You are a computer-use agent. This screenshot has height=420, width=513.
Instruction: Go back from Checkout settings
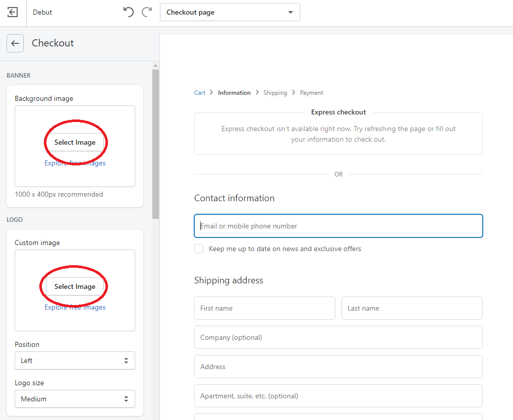tap(15, 43)
